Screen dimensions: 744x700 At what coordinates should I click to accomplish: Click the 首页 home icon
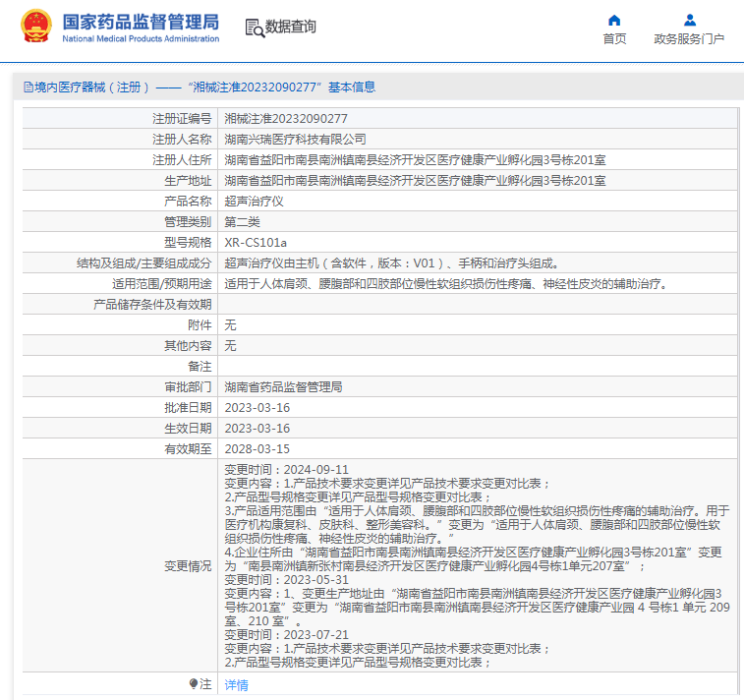coord(614,20)
